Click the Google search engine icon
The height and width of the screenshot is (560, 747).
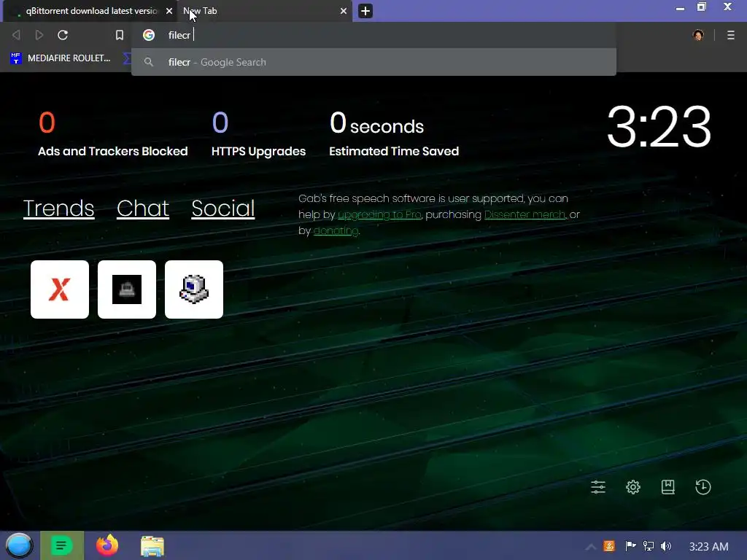tap(149, 35)
